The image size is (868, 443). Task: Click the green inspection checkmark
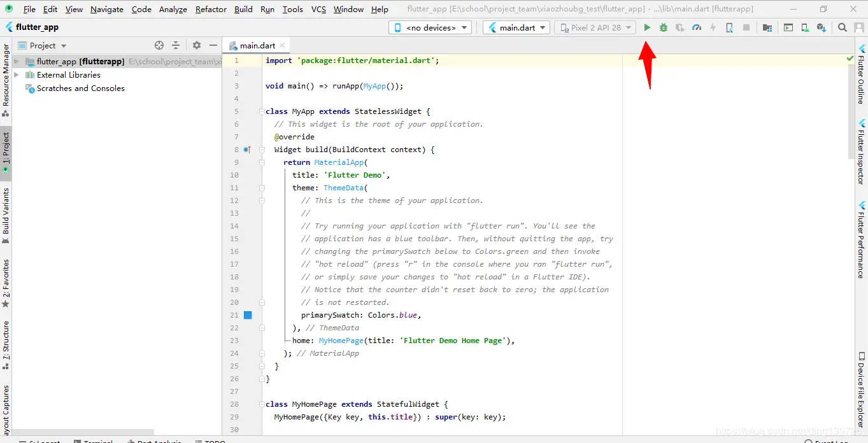pos(850,59)
